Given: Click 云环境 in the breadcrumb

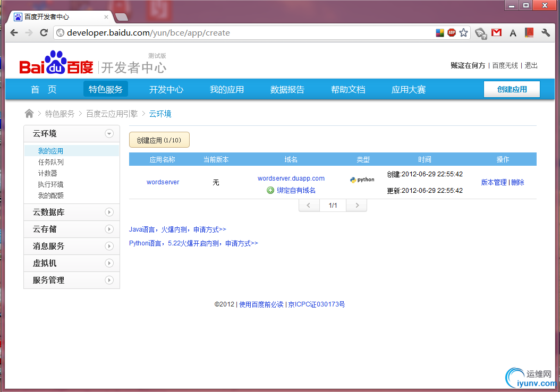Looking at the screenshot, I should tap(160, 114).
